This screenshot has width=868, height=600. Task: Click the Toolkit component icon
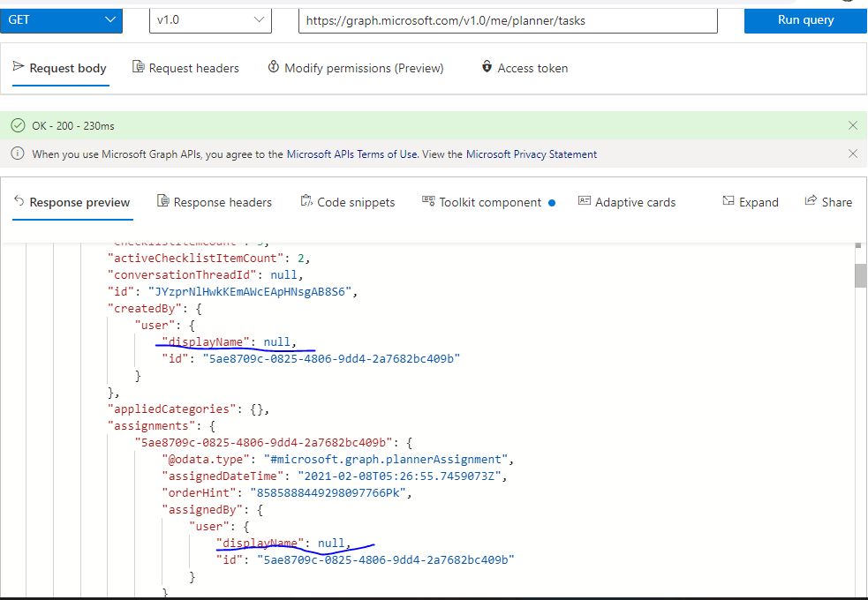click(428, 201)
